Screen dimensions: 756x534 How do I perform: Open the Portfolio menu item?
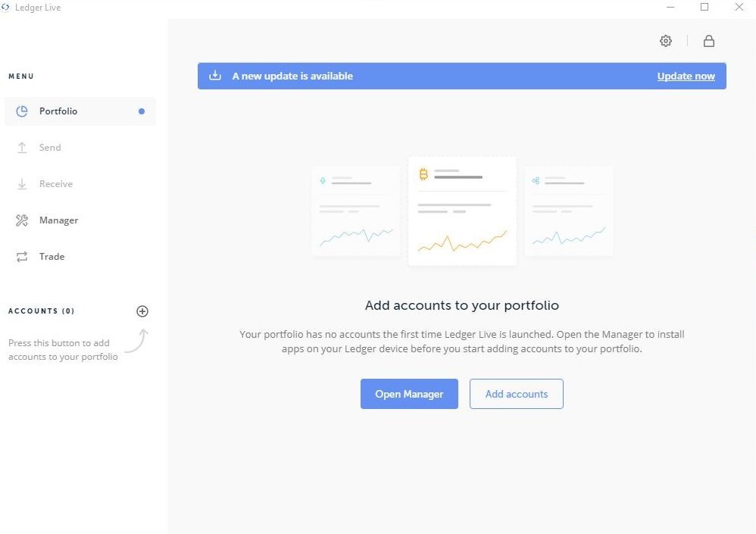[x=58, y=111]
